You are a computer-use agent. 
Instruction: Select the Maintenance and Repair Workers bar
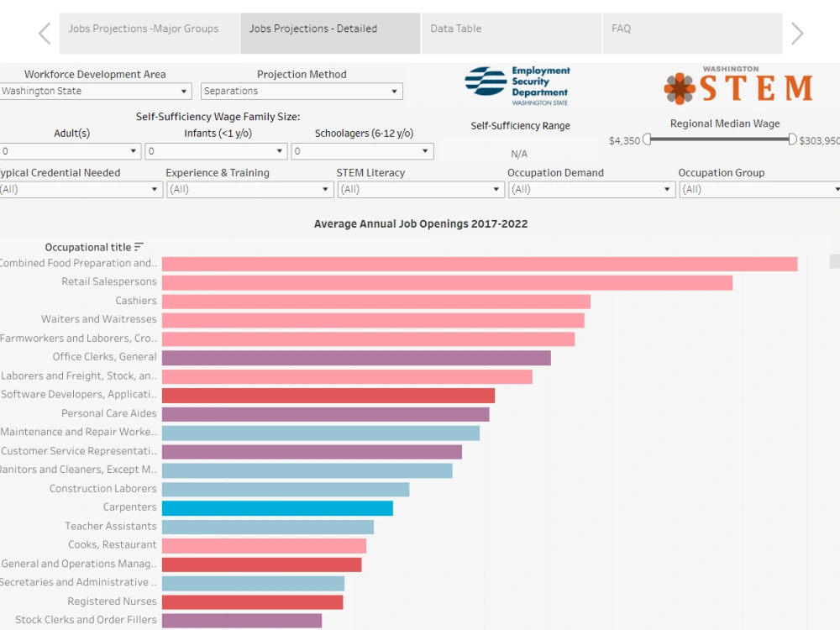coord(321,433)
